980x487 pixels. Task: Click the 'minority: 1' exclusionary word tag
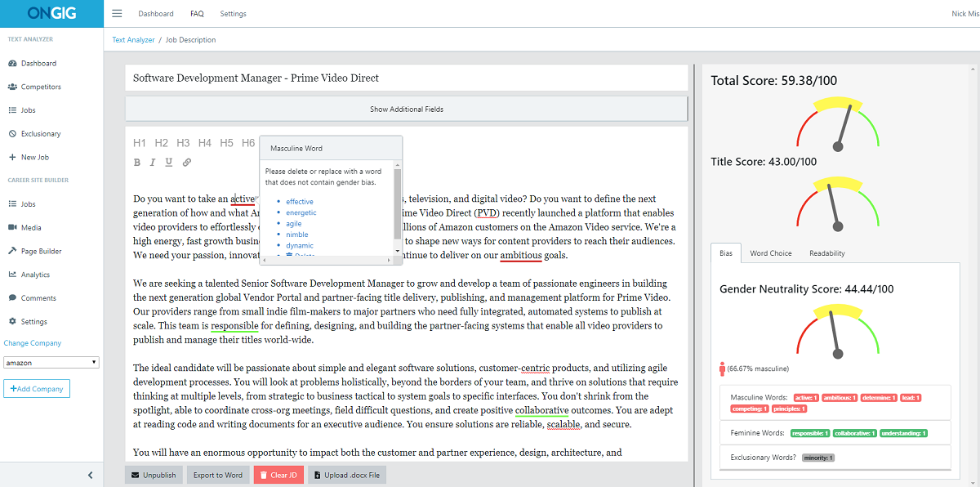818,458
